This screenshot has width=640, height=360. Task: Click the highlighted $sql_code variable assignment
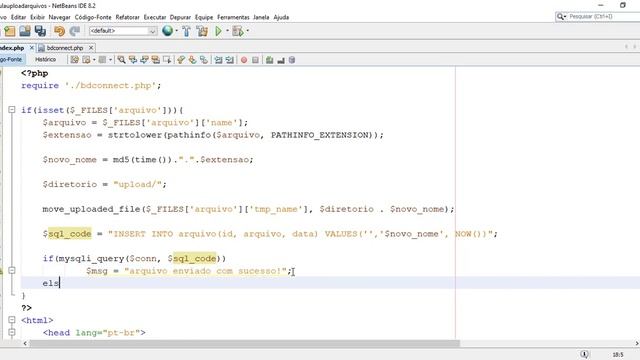(x=70, y=234)
